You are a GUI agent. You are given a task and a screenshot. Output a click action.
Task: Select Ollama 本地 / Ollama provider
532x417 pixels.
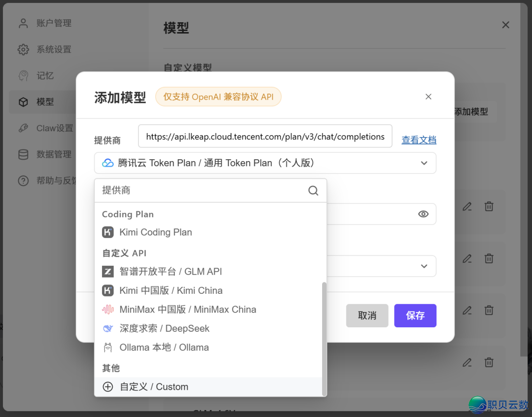[x=208, y=347]
